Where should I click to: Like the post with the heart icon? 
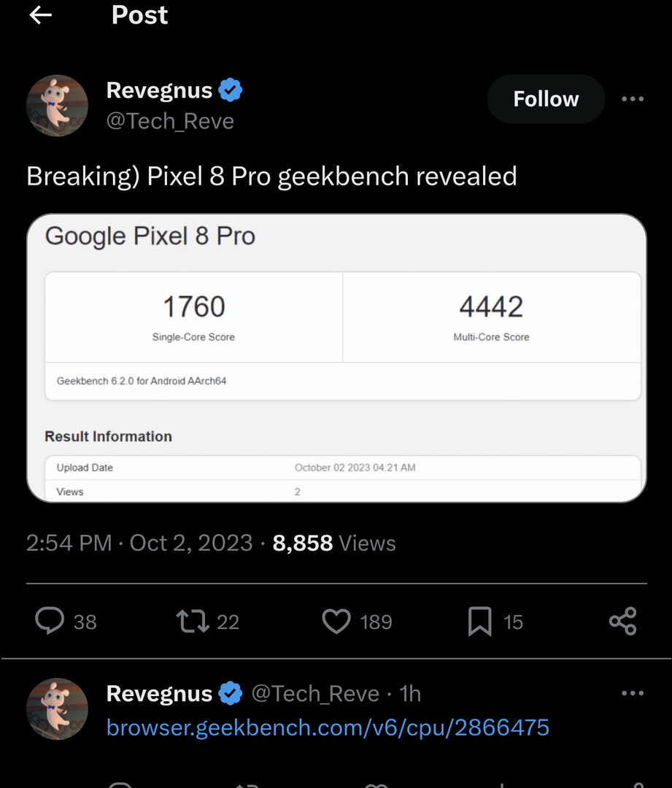click(336, 621)
